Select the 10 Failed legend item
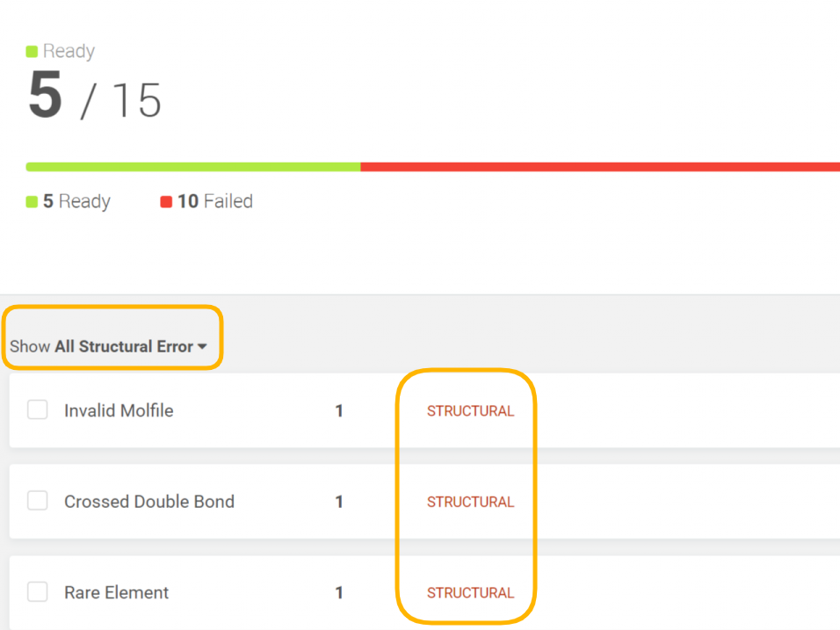Screen dimensions: 840x630 click(206, 202)
